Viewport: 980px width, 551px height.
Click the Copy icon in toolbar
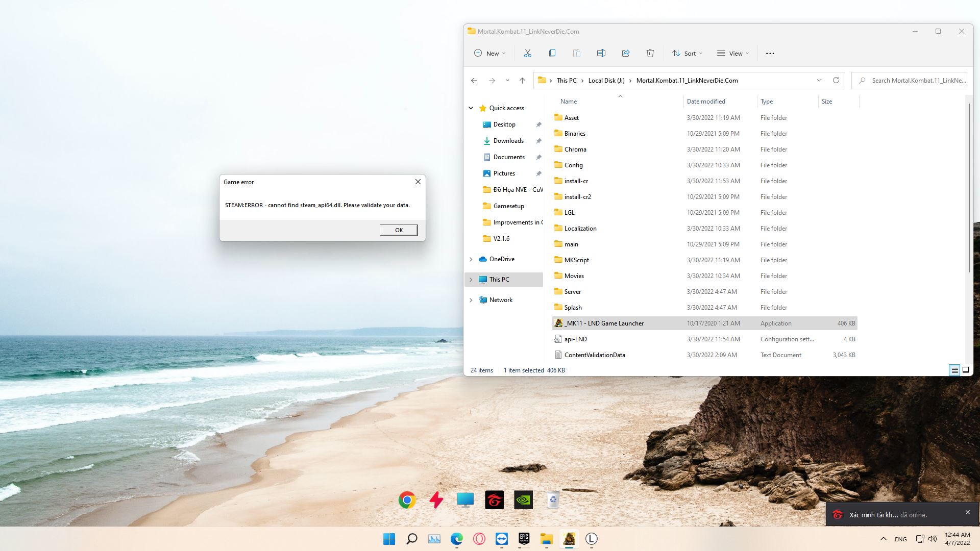tap(552, 53)
